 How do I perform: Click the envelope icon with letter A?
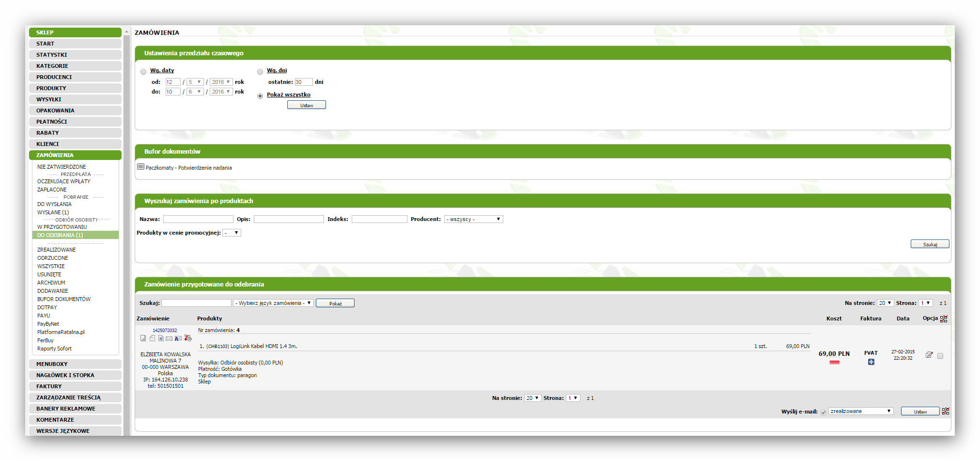(178, 338)
